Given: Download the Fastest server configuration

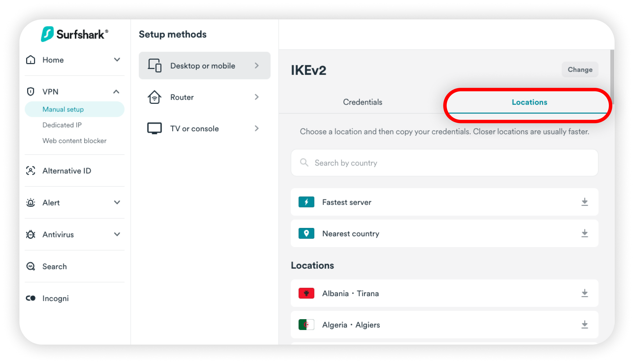Looking at the screenshot, I should pos(584,202).
